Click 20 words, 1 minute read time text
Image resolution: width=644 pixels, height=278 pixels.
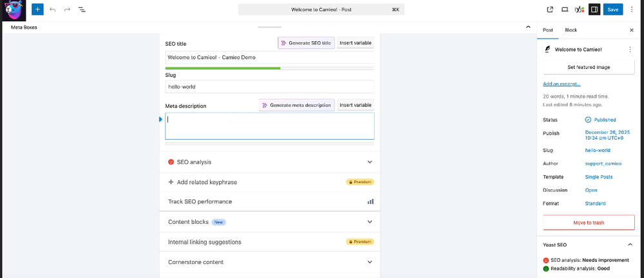(x=576, y=97)
